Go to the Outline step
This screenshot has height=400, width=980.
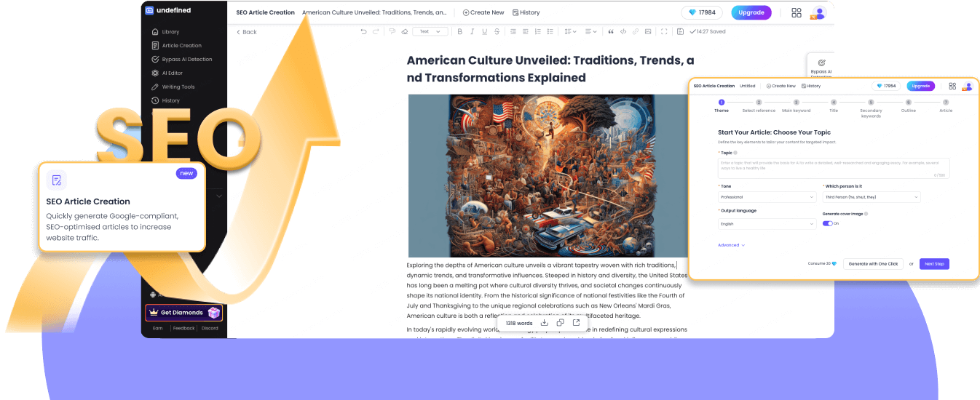click(908, 106)
